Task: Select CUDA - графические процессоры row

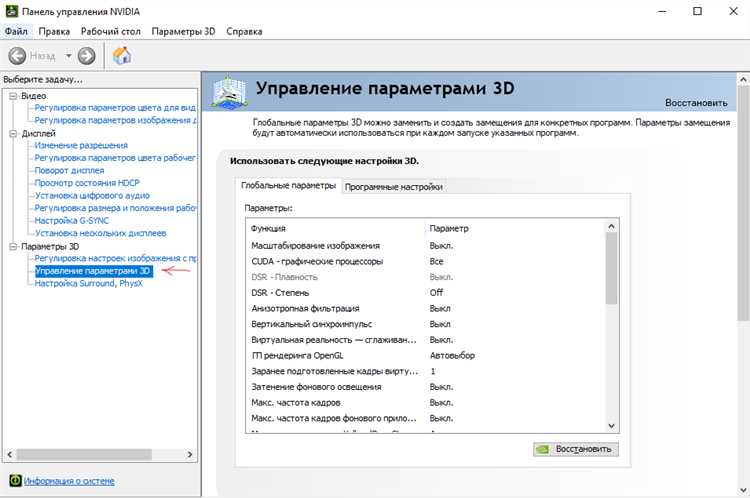Action: click(426, 261)
